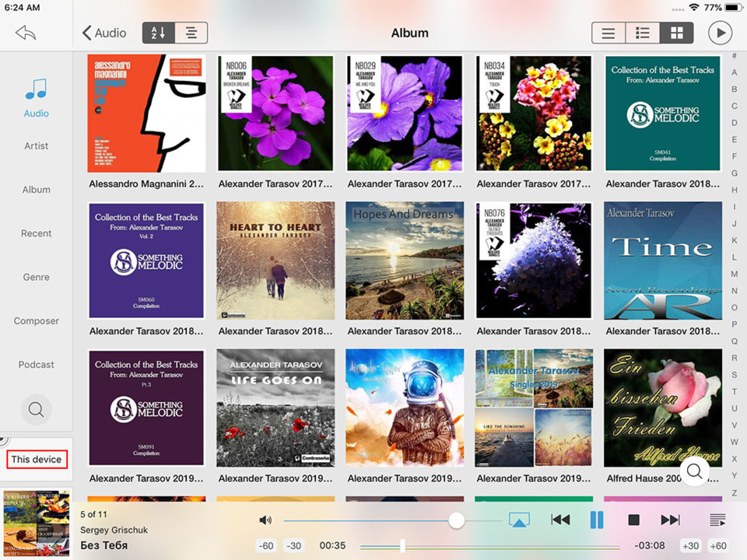Open Life Goes On album cover
The height and width of the screenshot is (560, 747).
(x=275, y=408)
